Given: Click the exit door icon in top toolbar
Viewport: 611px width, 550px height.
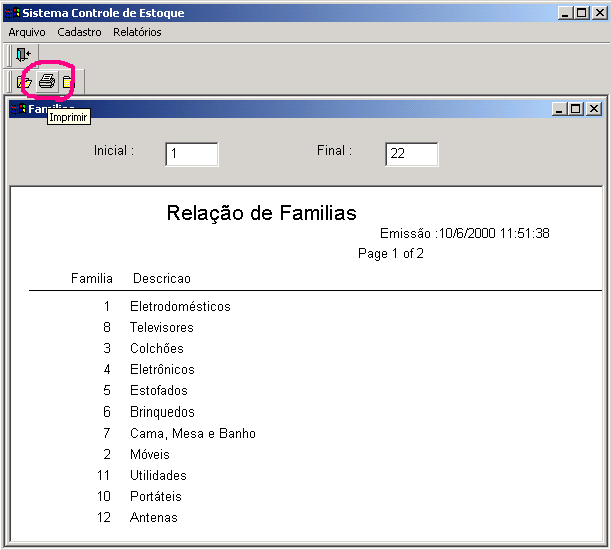Looking at the screenshot, I should pyautogui.click(x=23, y=54).
